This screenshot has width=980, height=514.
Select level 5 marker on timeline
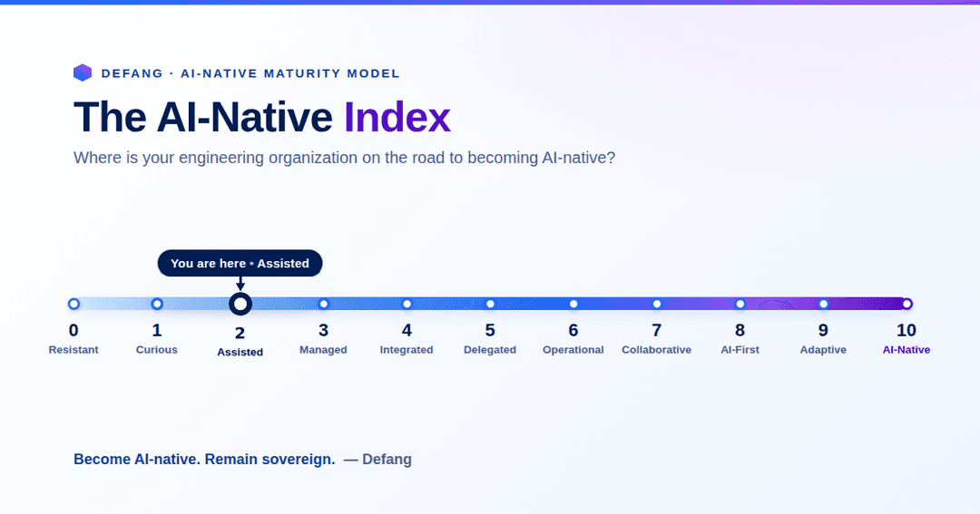[490, 305]
